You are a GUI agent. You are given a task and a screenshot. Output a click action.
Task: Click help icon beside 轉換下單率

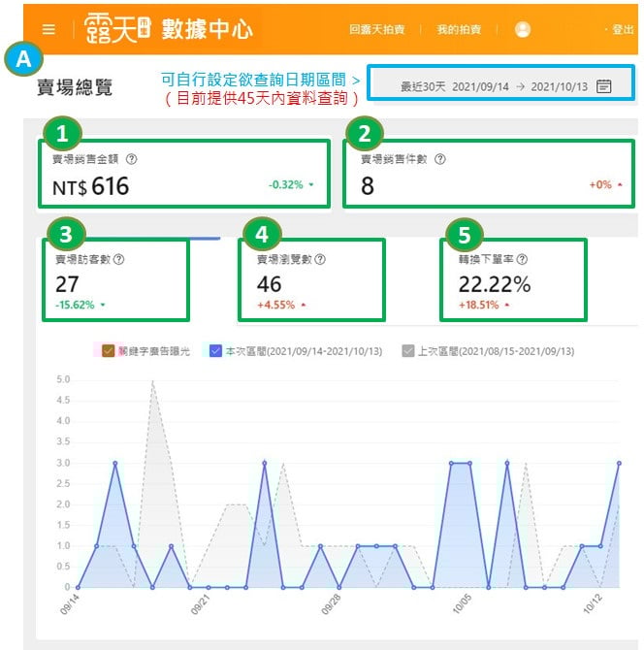[522, 259]
